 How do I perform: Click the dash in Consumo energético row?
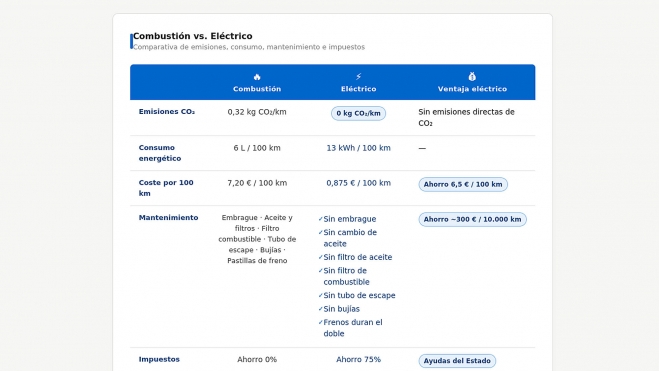(422, 148)
